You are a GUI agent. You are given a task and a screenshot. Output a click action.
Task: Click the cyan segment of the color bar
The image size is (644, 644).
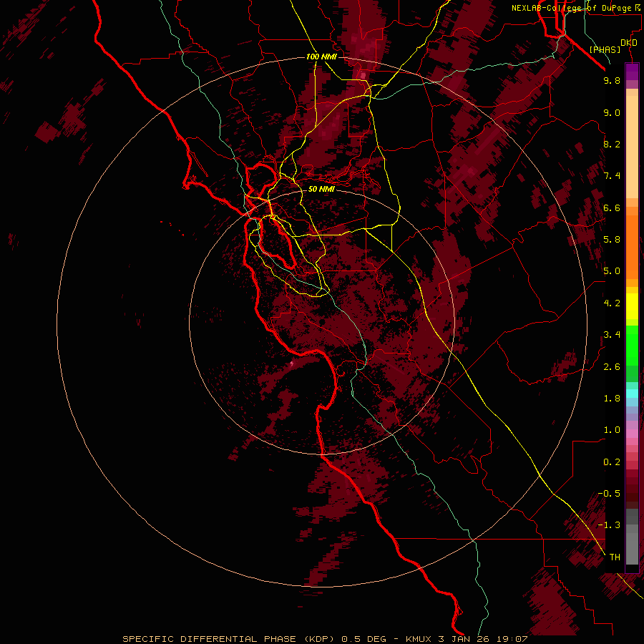[632, 394]
